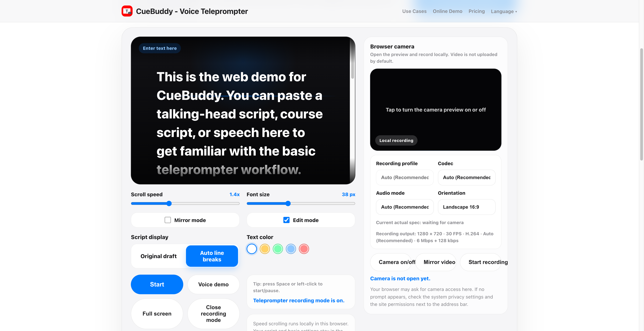Open the Use Cases page
Image resolution: width=644 pixels, height=331 pixels.
click(x=414, y=11)
